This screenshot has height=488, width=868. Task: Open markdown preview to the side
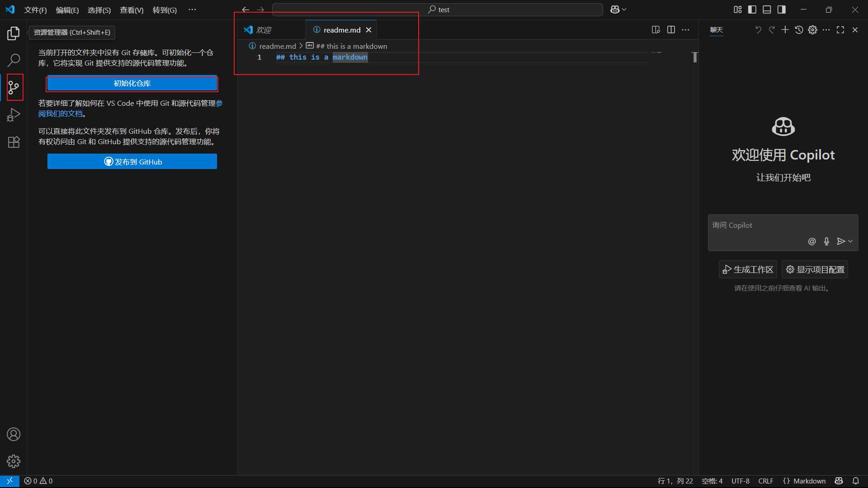(656, 30)
